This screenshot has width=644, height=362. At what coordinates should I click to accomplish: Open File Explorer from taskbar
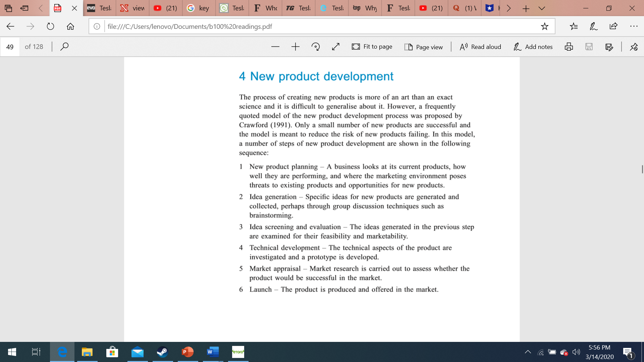(87, 352)
